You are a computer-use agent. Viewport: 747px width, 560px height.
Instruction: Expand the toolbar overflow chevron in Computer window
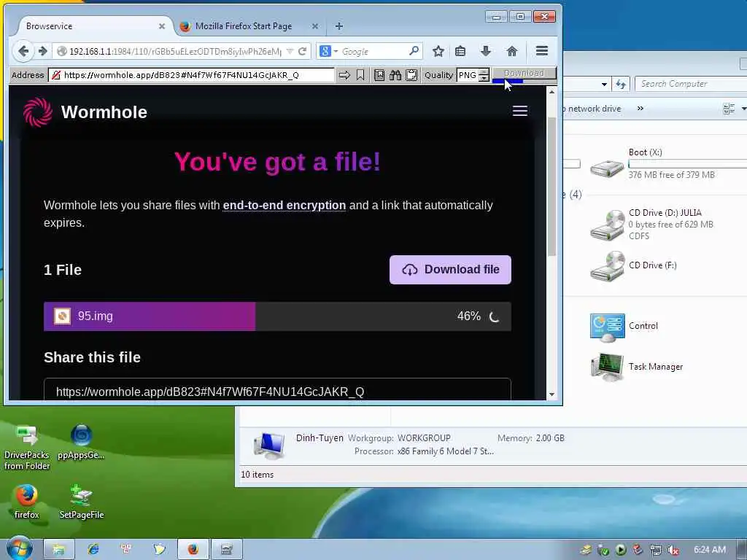click(640, 109)
